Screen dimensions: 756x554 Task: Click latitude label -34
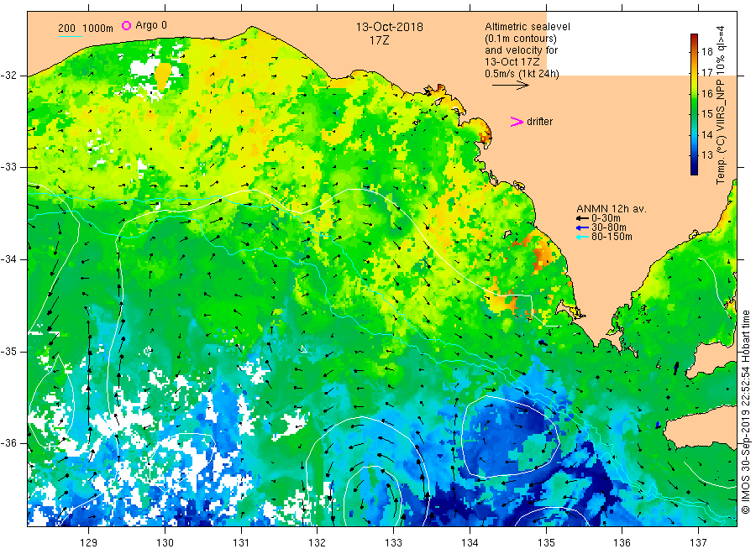[8, 259]
